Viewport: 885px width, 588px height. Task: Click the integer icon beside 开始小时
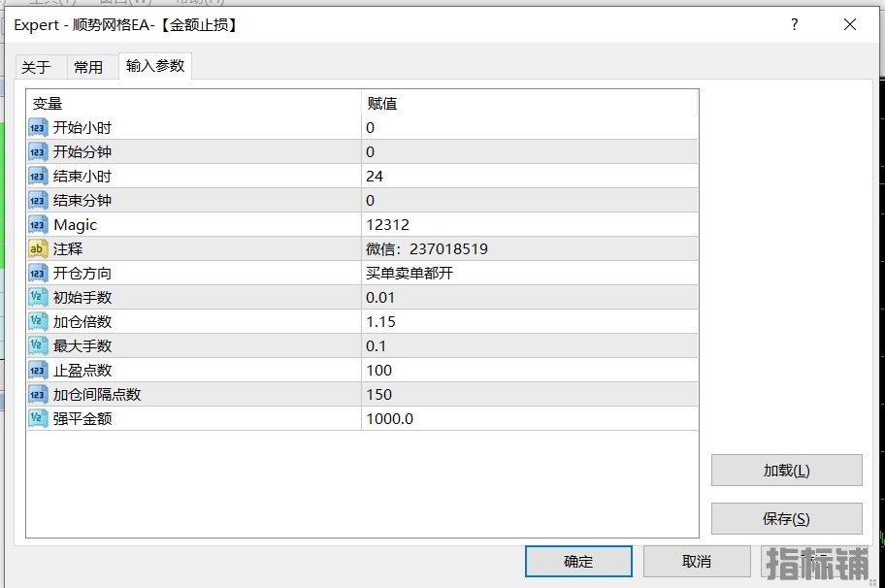(x=38, y=128)
